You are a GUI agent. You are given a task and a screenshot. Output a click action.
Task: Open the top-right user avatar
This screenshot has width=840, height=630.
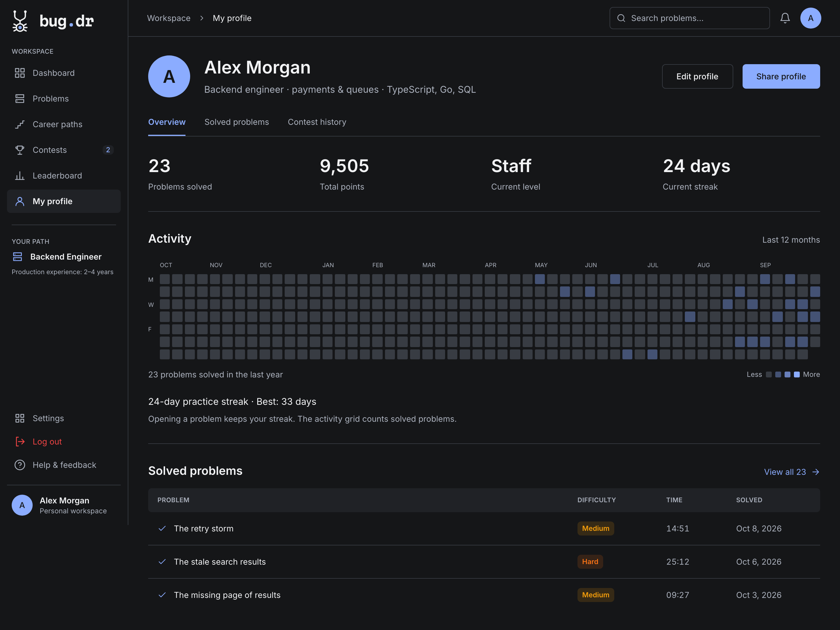pos(811,18)
